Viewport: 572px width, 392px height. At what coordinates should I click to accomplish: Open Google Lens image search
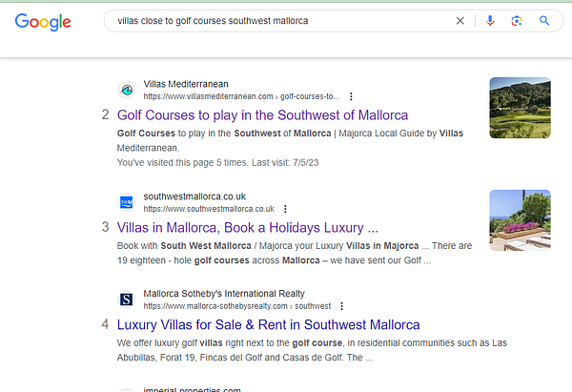[x=517, y=20]
